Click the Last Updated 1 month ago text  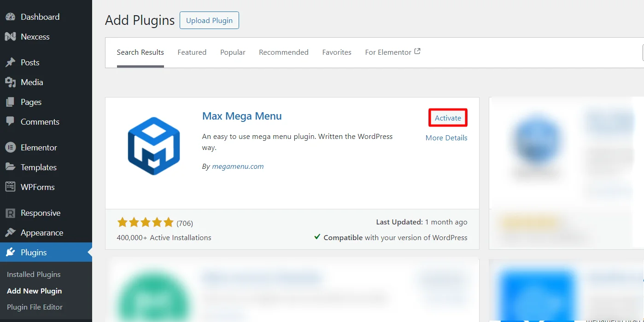(422, 222)
